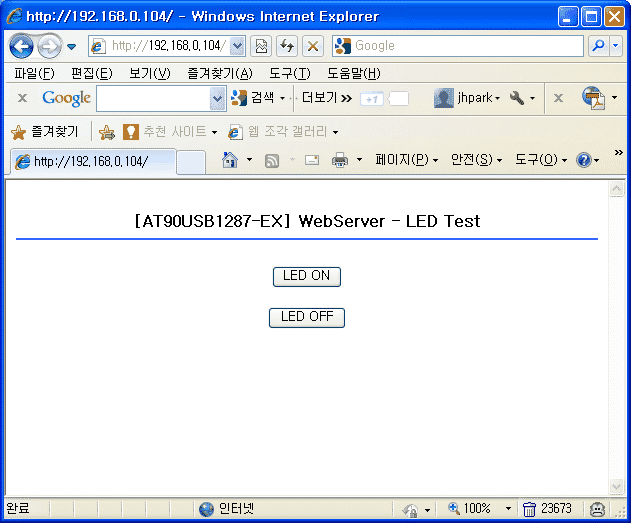
Task: Go forward with the Forward arrow button
Action: click(x=49, y=46)
